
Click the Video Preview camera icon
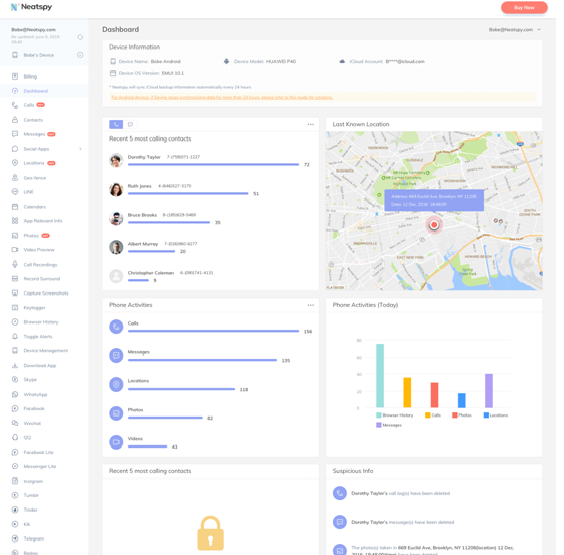15,250
